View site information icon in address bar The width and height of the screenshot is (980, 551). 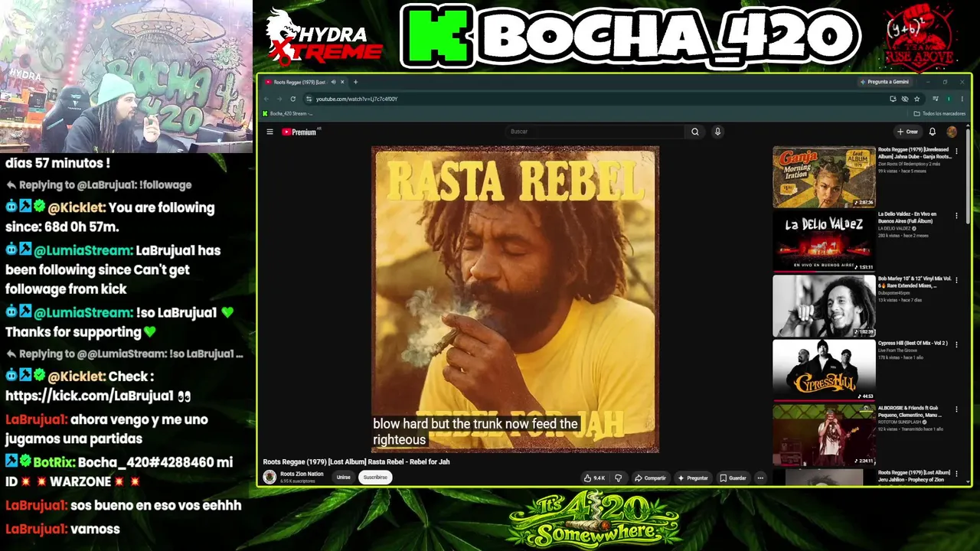(309, 99)
